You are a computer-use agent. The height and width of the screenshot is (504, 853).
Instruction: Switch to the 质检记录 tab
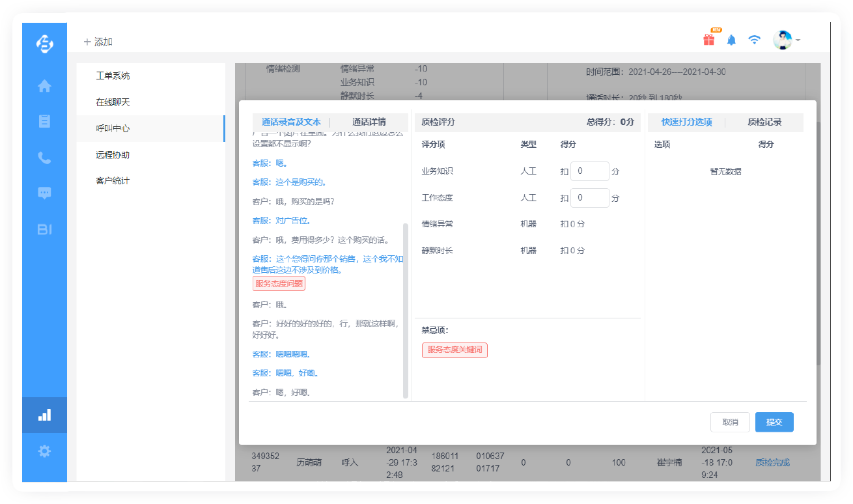click(764, 122)
